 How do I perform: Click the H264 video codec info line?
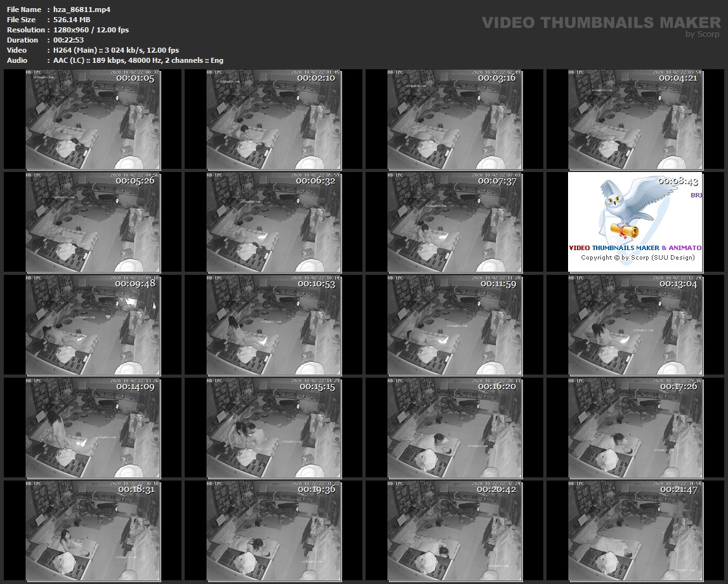(x=113, y=50)
